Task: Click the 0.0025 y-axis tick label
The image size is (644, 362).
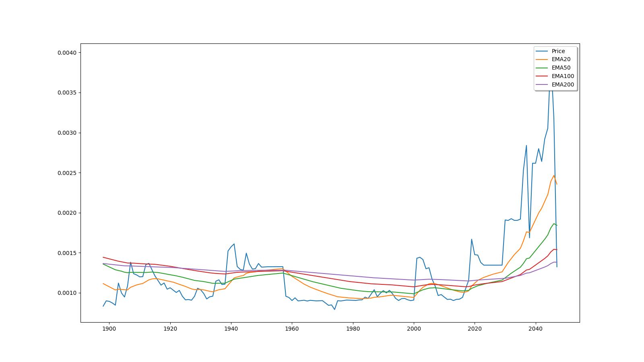Action: click(67, 173)
